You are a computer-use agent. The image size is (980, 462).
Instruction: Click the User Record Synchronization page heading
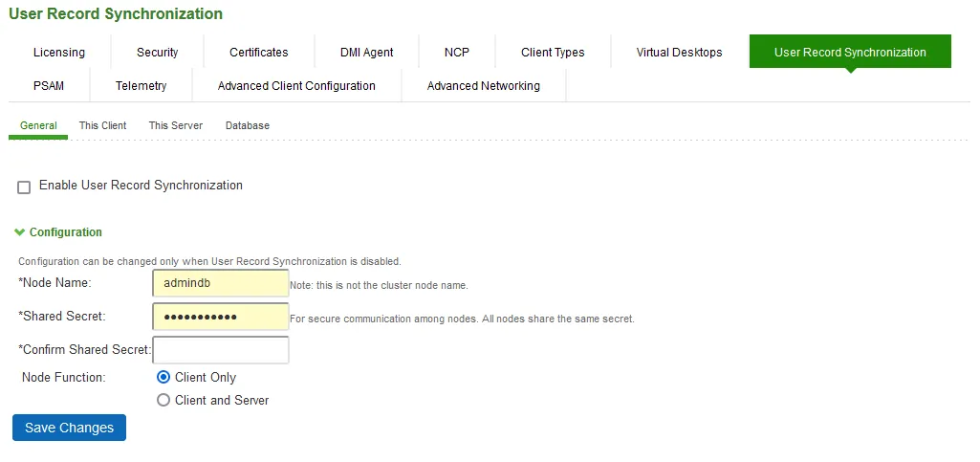pos(116,13)
